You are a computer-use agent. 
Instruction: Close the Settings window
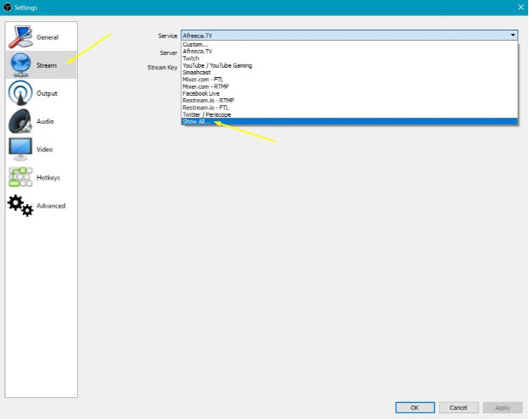pyautogui.click(x=521, y=7)
